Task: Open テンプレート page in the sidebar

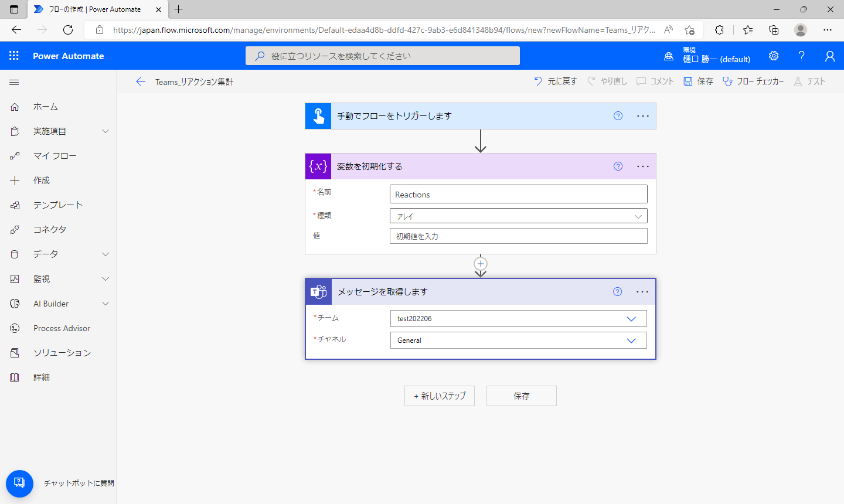Action: [x=58, y=205]
